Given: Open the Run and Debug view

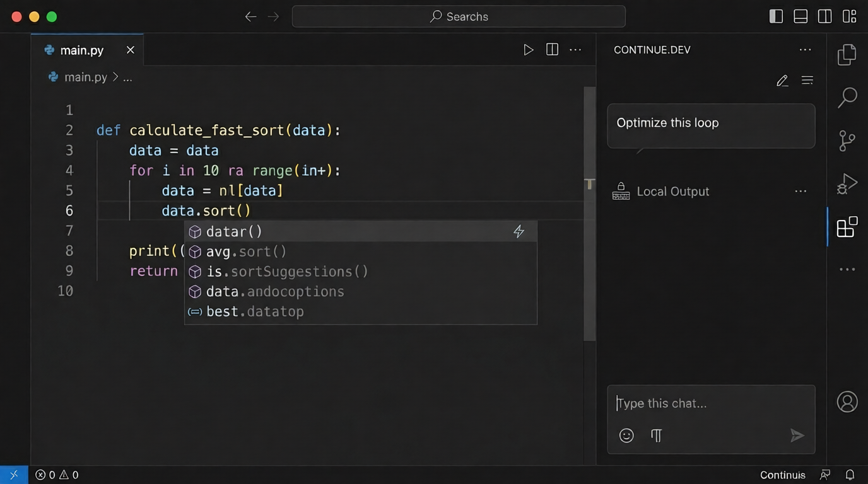Looking at the screenshot, I should (847, 183).
